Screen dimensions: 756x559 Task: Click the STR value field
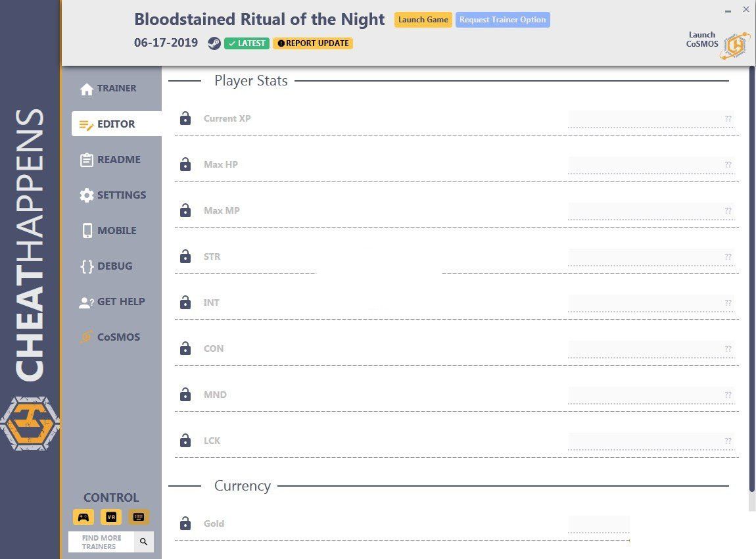pos(651,257)
